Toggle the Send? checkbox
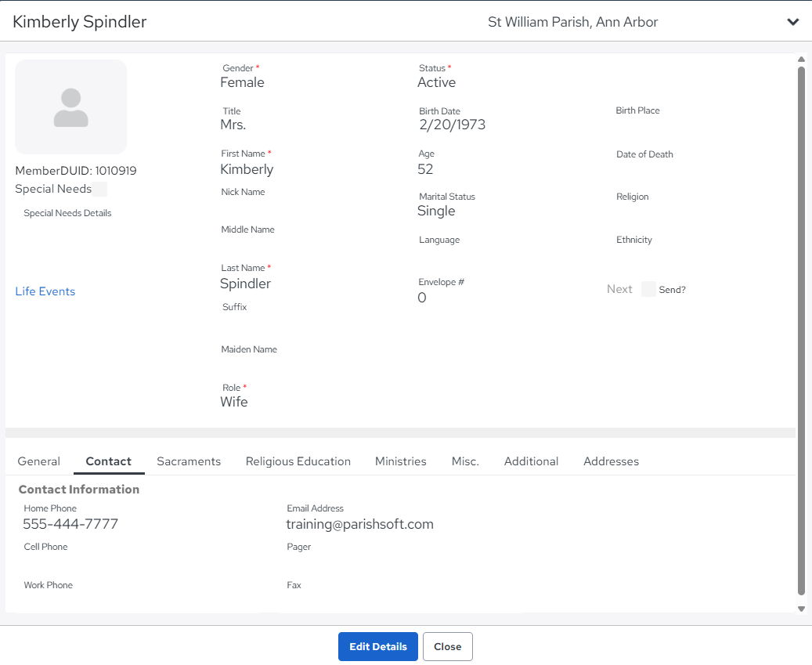Viewport: 812px width, 665px height. click(648, 289)
